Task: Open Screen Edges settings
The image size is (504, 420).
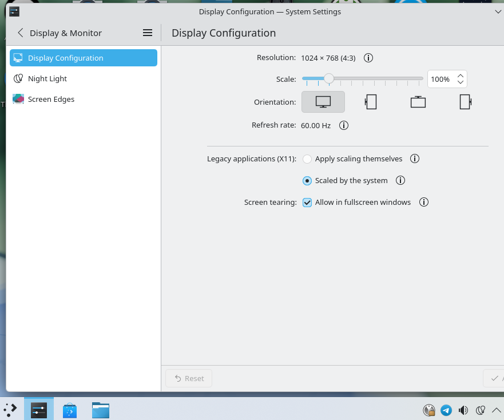Action: (x=84, y=99)
